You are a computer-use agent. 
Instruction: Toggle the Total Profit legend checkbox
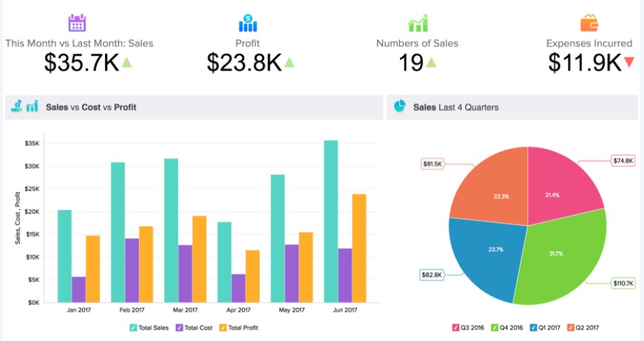point(223,327)
